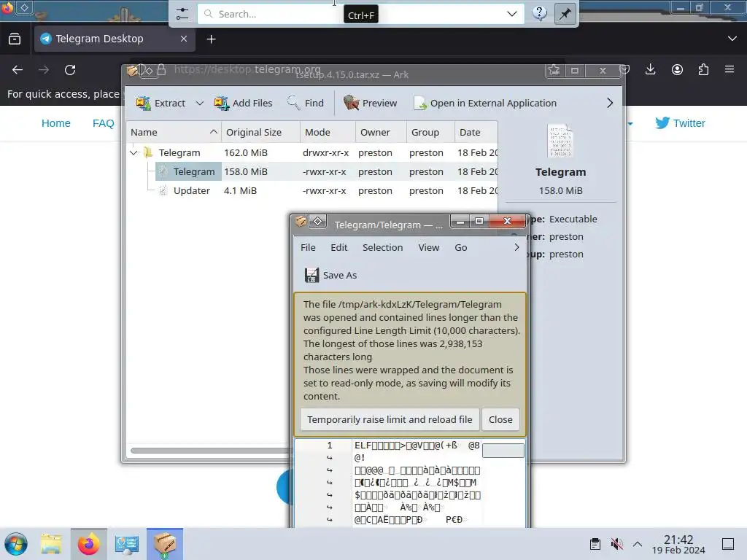Open Go menu in preview window
The image size is (747, 560).
pyautogui.click(x=461, y=248)
